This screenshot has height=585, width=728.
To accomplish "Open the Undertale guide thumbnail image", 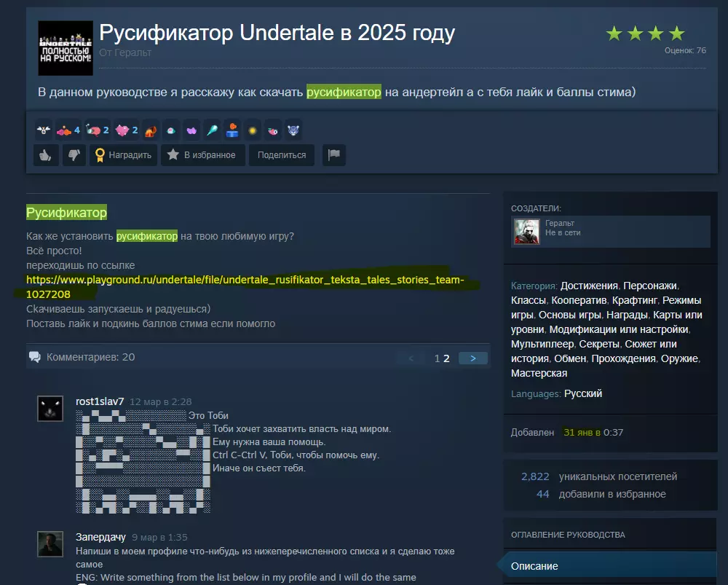I will coord(66,48).
